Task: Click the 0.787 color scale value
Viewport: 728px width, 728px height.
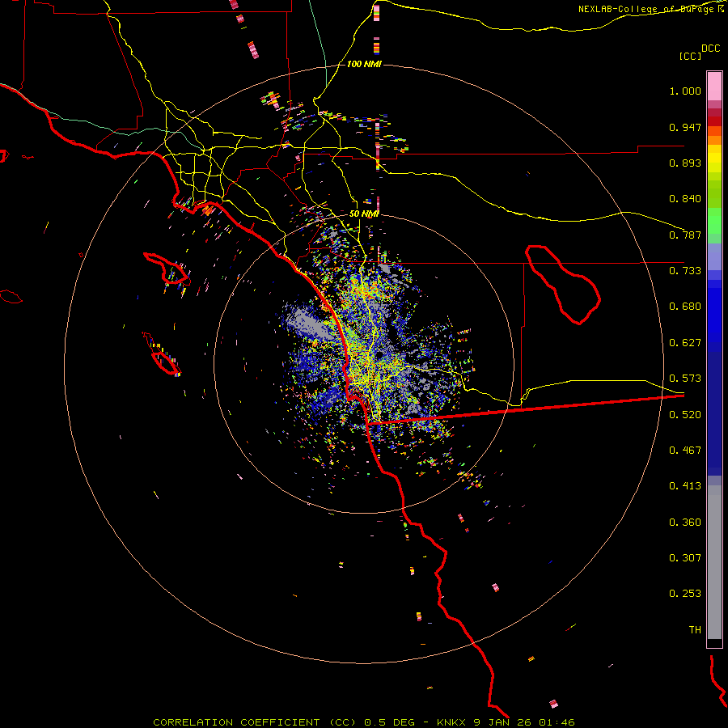Action: (x=685, y=235)
